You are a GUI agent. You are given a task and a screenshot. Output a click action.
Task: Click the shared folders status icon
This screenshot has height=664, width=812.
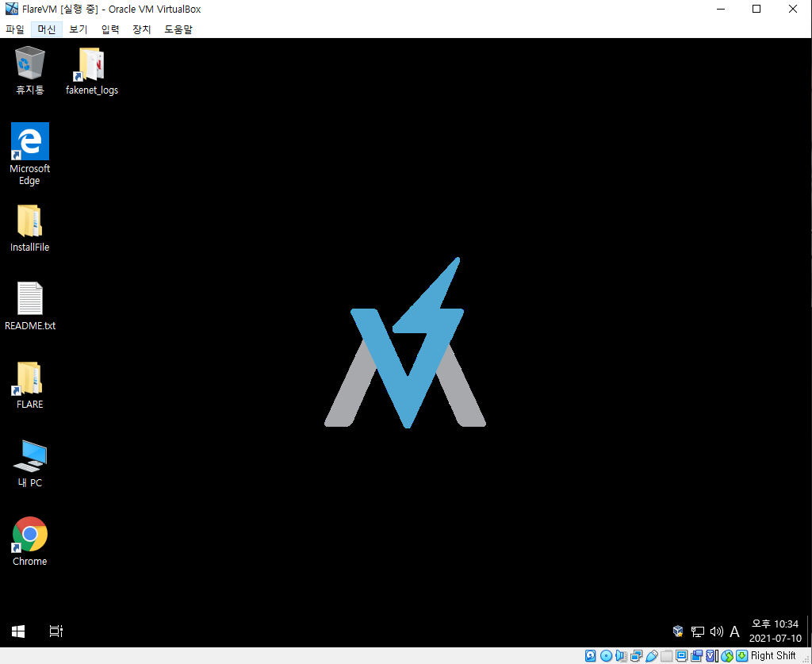[666, 656]
